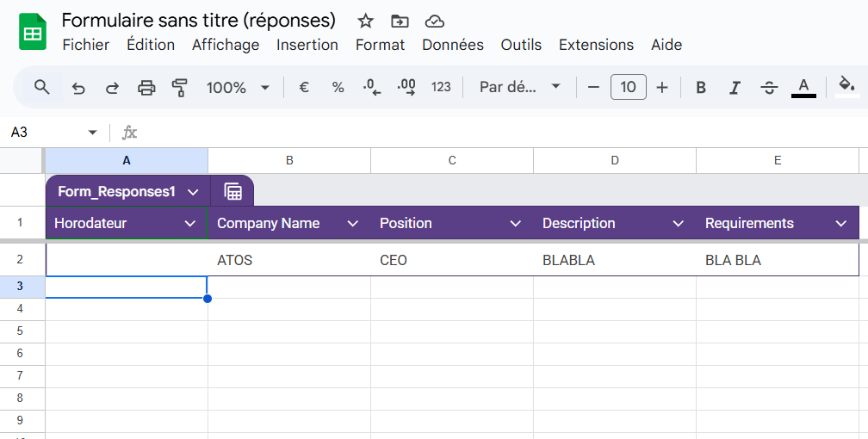The image size is (868, 439).
Task: Increase font size with plus button
Action: pos(662,88)
